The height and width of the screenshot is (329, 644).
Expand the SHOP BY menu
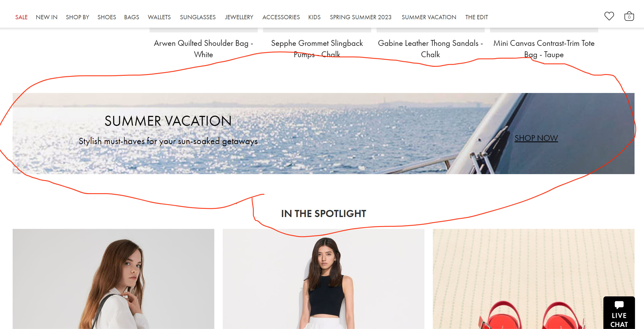(x=77, y=17)
